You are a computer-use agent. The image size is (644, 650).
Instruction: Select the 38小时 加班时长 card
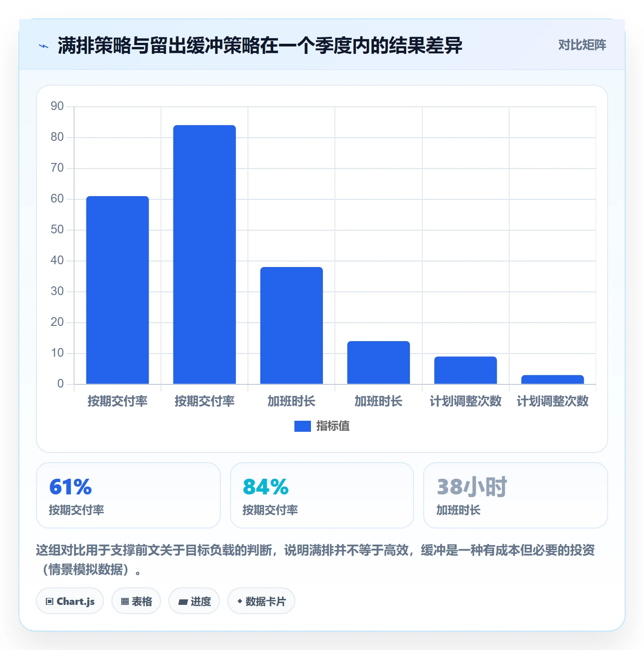coord(516,495)
